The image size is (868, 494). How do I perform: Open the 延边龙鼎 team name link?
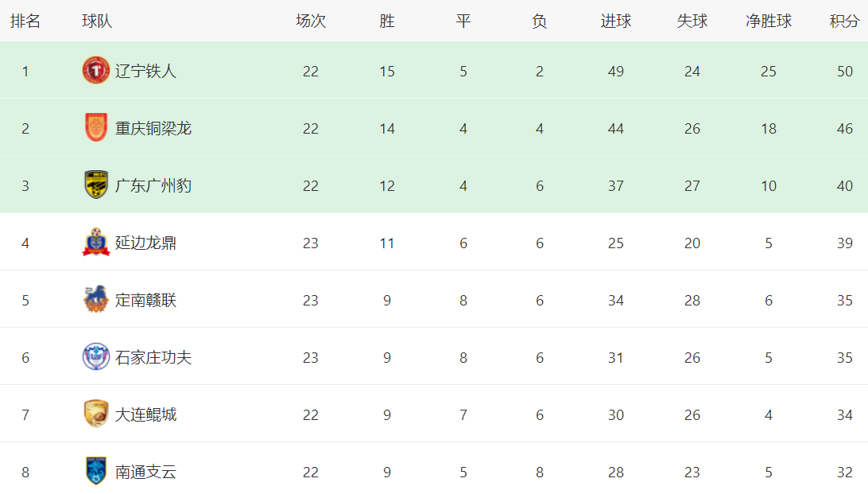tap(145, 243)
